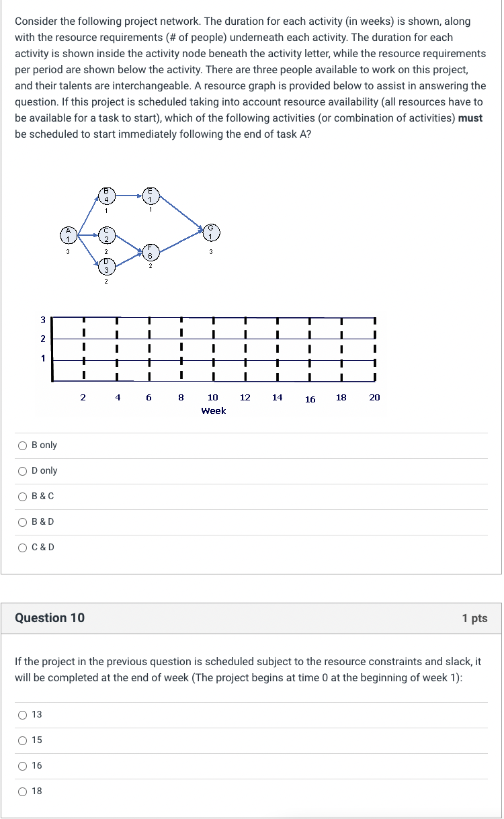
Task: Select activity node C in the diagram
Action: [x=107, y=234]
